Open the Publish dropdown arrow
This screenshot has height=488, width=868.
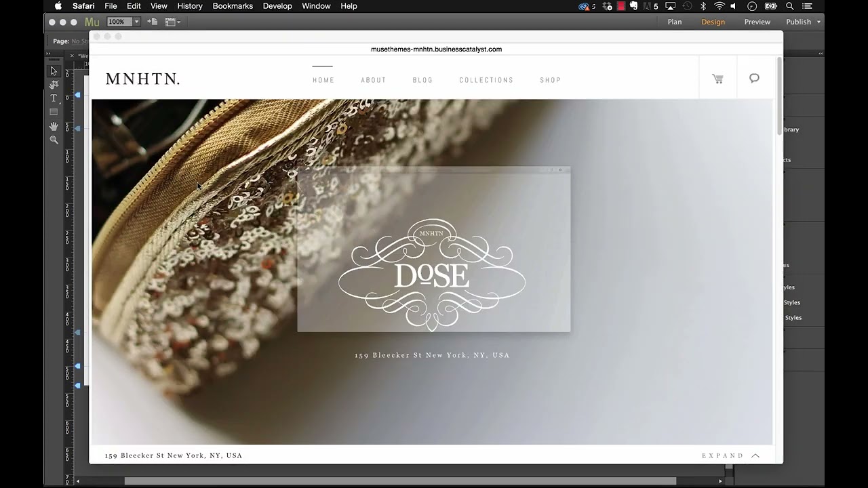click(x=818, y=22)
